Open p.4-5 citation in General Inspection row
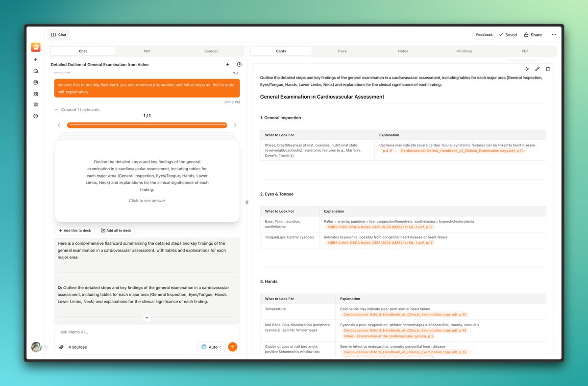588x386 pixels. (387, 151)
